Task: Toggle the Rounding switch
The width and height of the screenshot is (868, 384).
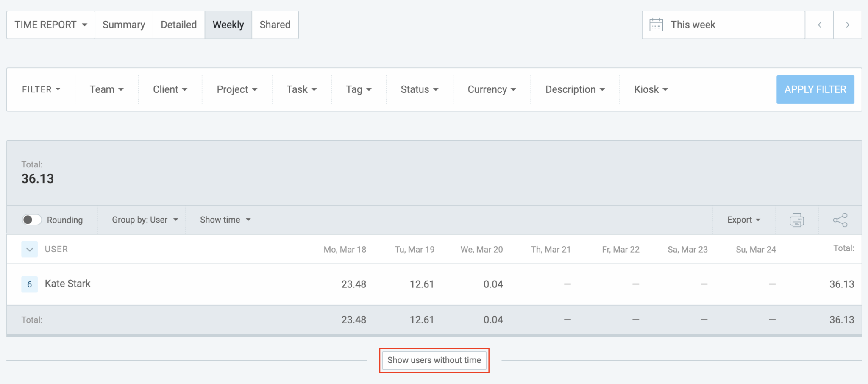Action: pyautogui.click(x=32, y=220)
